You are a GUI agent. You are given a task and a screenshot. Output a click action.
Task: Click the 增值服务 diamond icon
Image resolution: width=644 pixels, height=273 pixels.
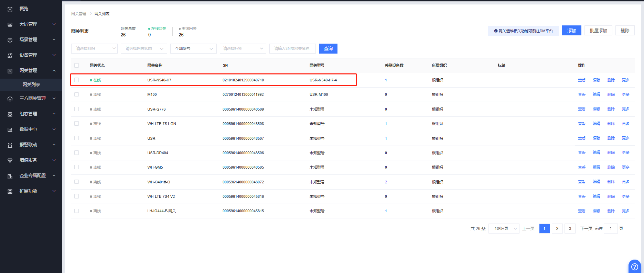(x=10, y=160)
